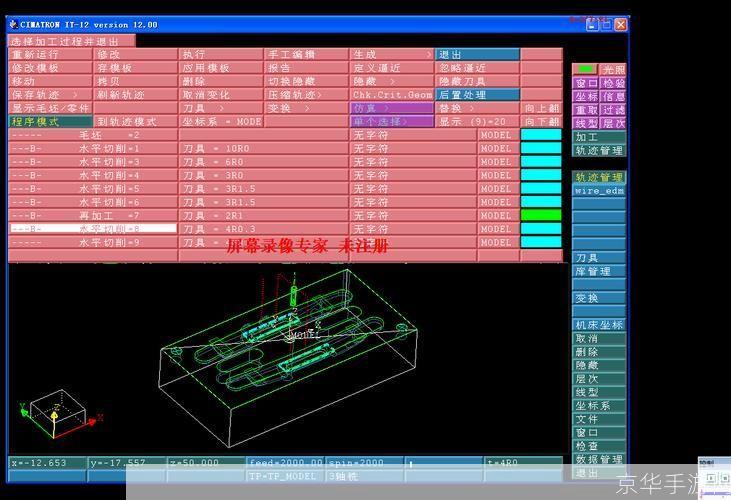The image size is (731, 500).
Task: Click the 刀具 = 4R0.3 cell
Action: click(263, 229)
